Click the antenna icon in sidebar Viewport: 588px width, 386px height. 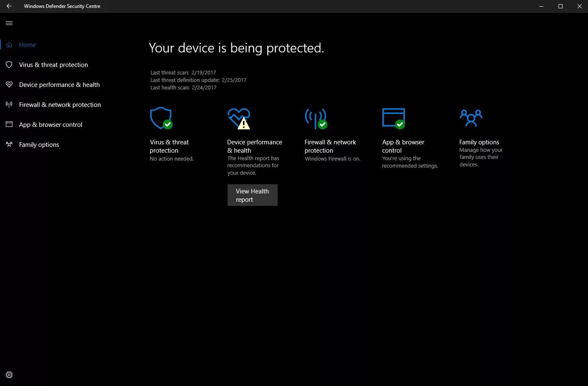[x=9, y=104]
